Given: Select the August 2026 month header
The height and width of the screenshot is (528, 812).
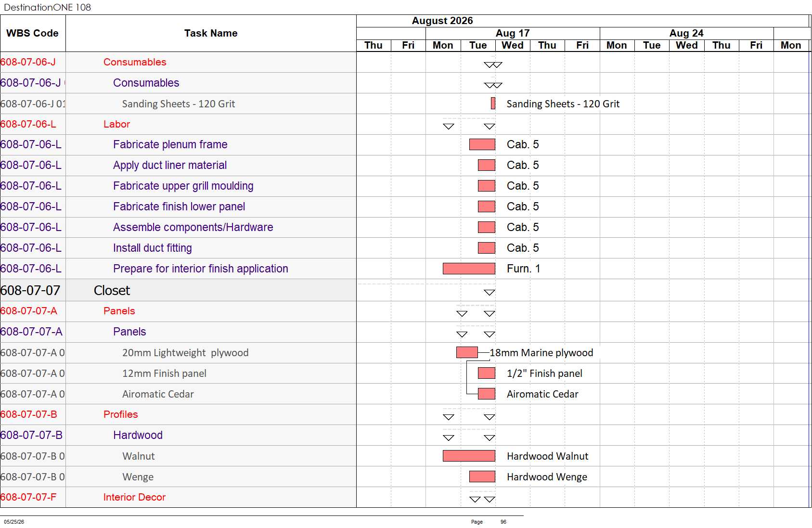Looking at the screenshot, I should pyautogui.click(x=442, y=21).
